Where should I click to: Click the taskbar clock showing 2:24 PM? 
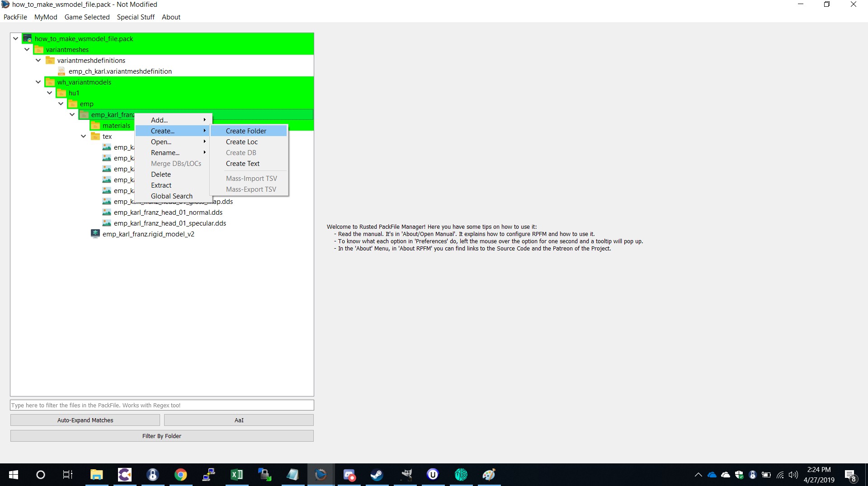pyautogui.click(x=819, y=475)
